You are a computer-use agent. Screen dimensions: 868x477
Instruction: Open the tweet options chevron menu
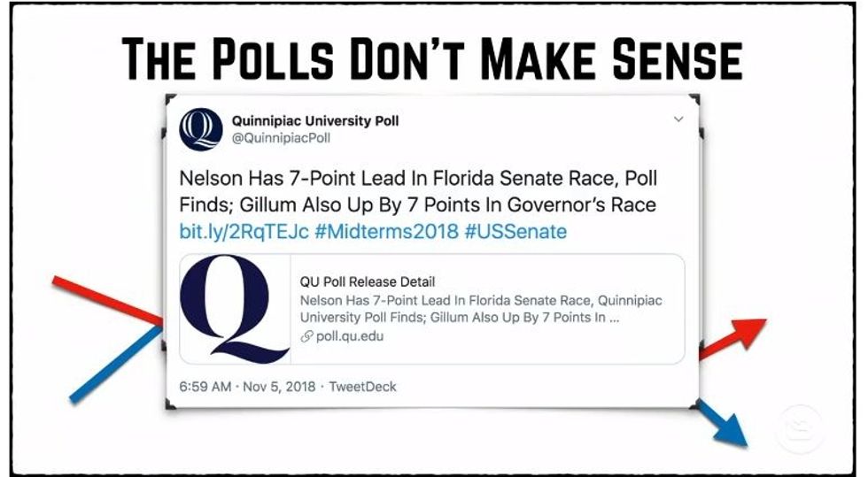tap(678, 119)
